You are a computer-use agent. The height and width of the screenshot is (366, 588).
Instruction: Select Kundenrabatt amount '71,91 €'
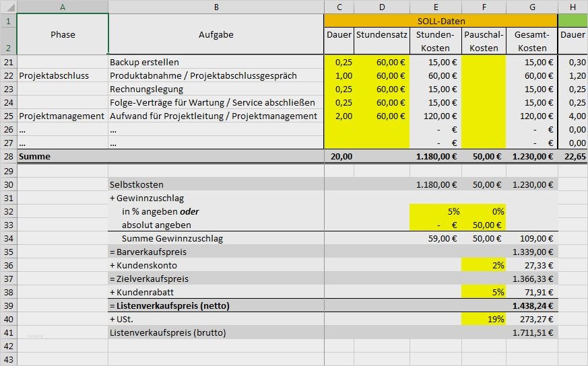click(531, 292)
